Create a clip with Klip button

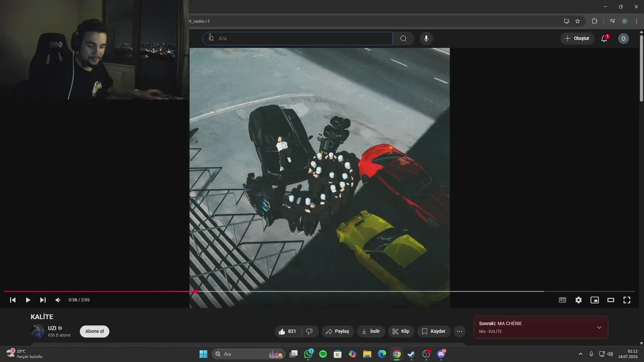[401, 331]
